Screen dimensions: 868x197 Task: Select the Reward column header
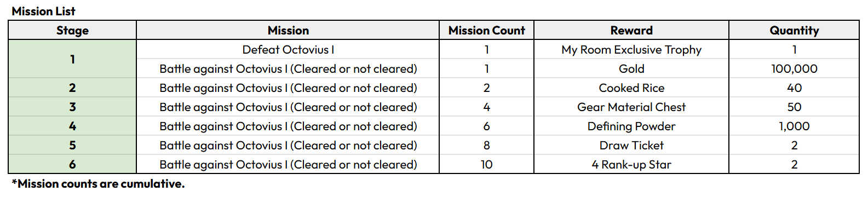631,30
